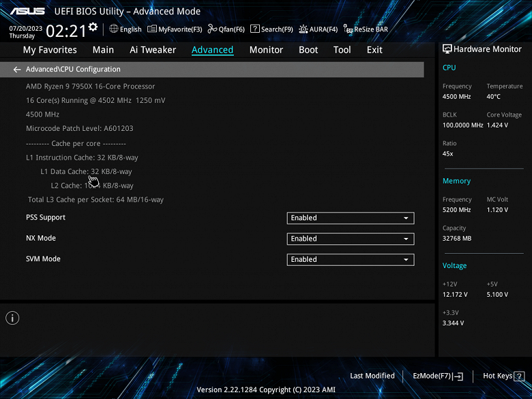Viewport: 532px width, 399px height.
Task: Click the globe language icon
Action: [x=114, y=29]
